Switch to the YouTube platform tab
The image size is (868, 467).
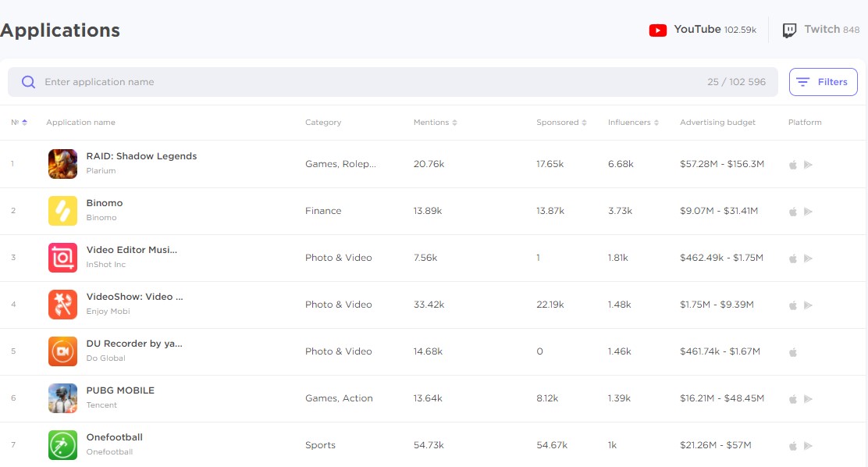pos(703,30)
